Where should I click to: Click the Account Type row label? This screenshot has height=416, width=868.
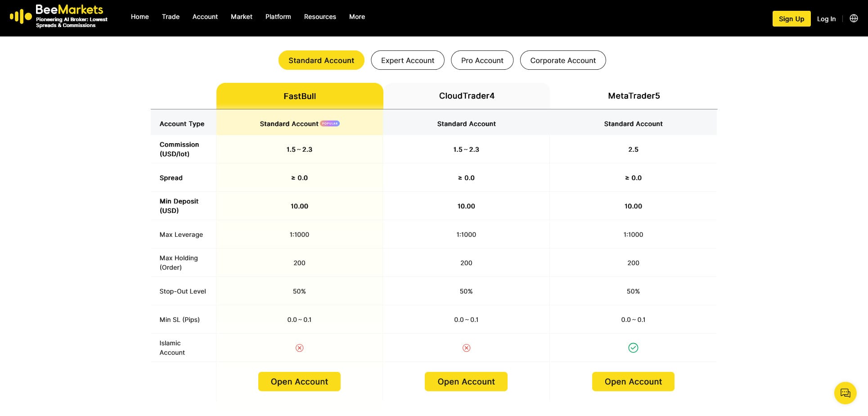click(x=182, y=124)
